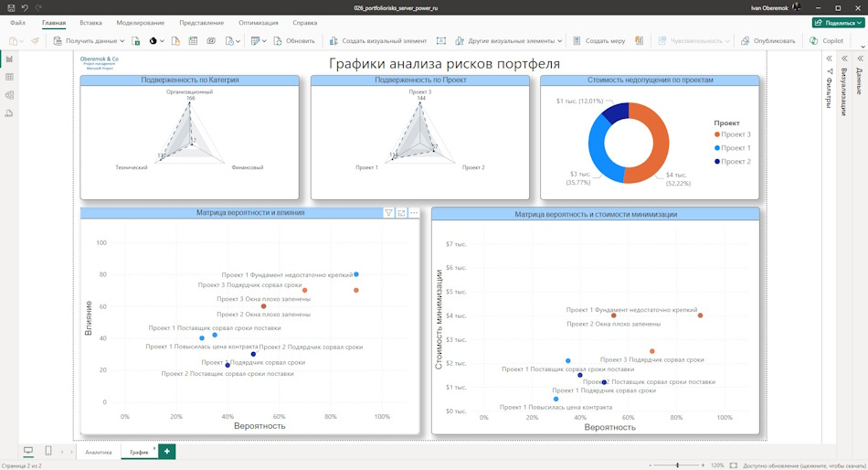
Task: Open the recent sources dropdown arrow
Action: [x=238, y=41]
